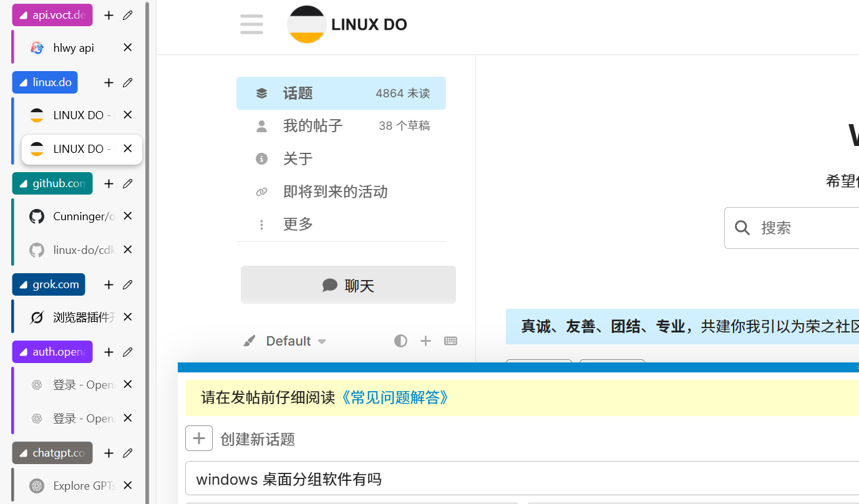
Task: Close the second 登录 - OpenAI tab
Action: click(128, 418)
